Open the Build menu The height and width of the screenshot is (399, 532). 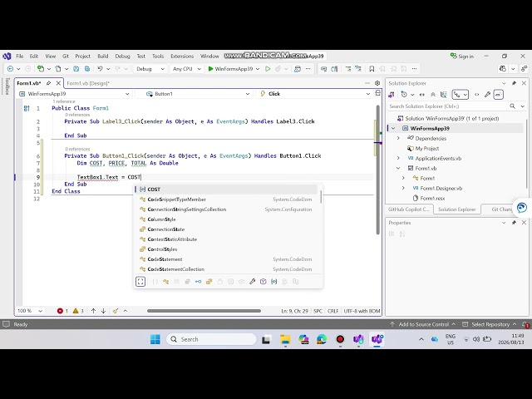[x=103, y=56]
